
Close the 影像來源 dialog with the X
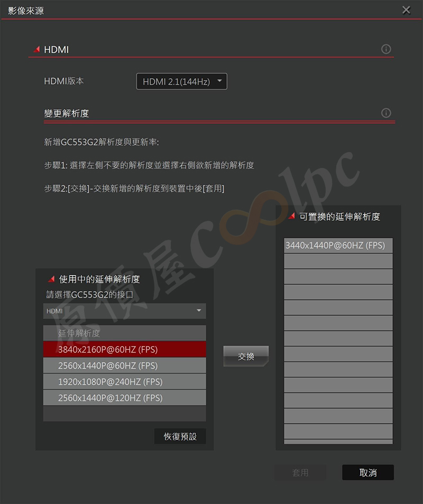coord(406,10)
